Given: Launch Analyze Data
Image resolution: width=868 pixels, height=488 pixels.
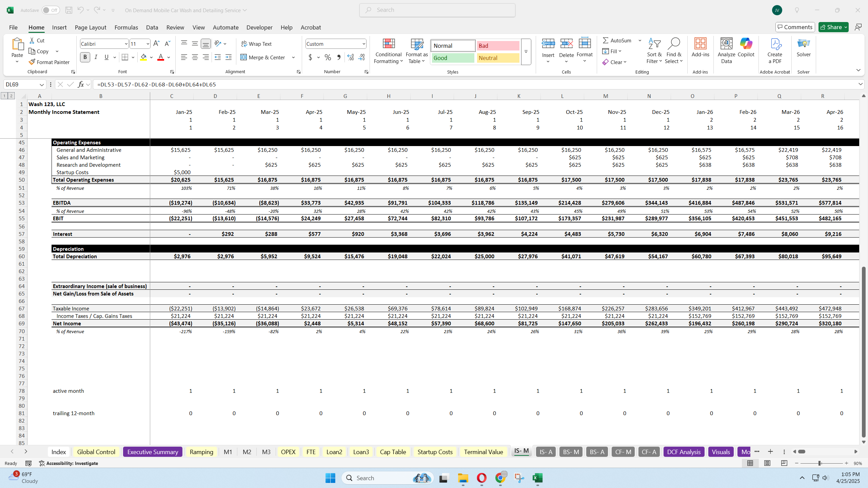Looking at the screenshot, I should [x=726, y=51].
